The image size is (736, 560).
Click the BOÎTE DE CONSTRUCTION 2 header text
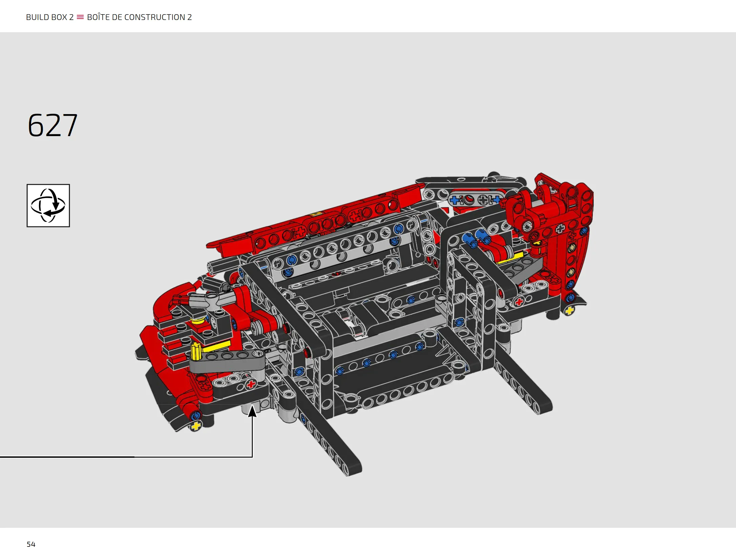pos(139,17)
